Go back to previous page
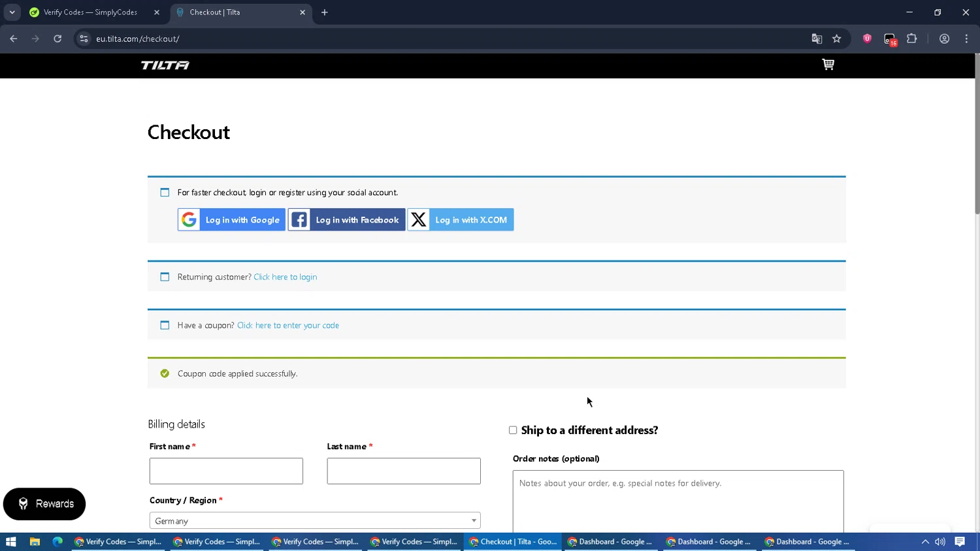The image size is (980, 551). click(x=14, y=39)
